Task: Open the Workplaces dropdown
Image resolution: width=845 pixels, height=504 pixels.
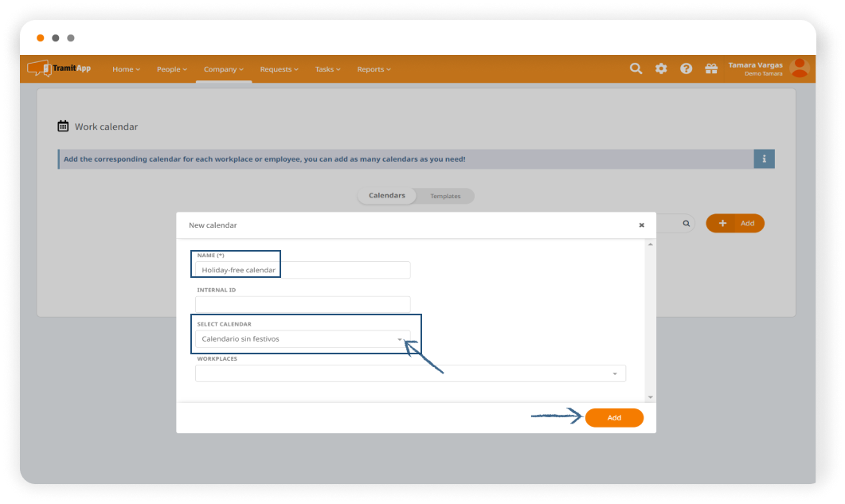Action: tap(614, 373)
